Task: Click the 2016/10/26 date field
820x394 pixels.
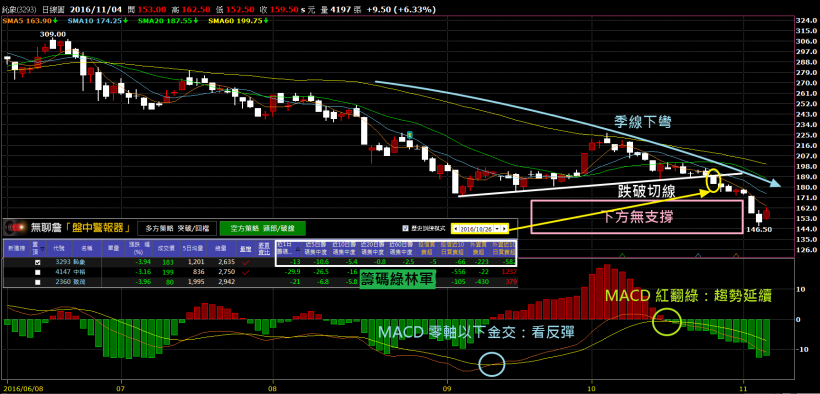Action: 476,229
